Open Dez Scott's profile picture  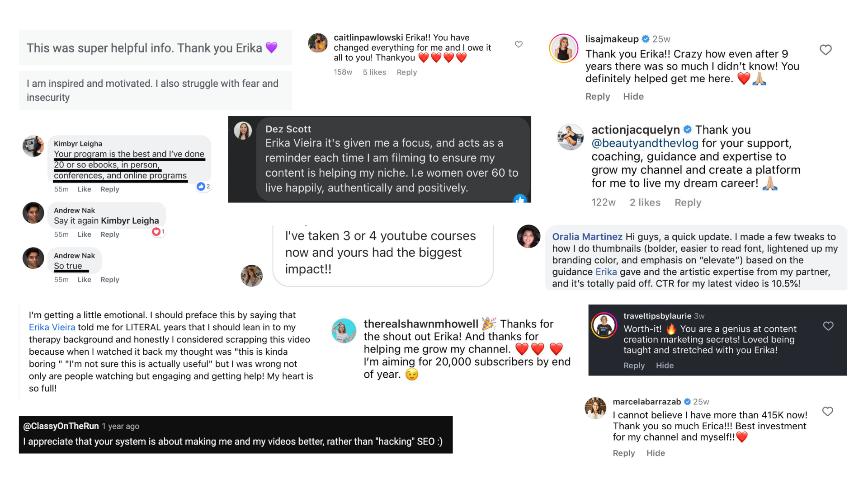click(243, 131)
